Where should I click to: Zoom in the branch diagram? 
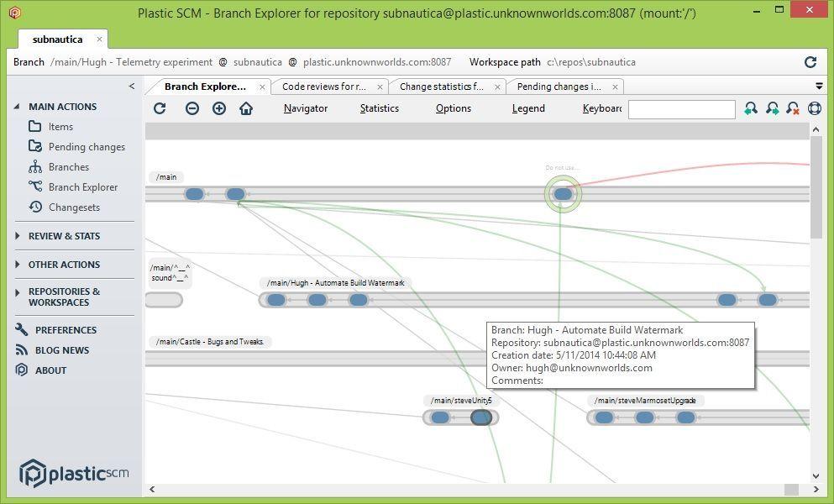[x=219, y=108]
